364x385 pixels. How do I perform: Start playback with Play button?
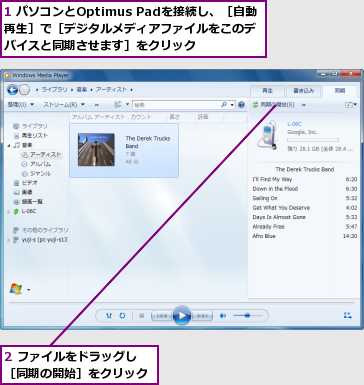(x=182, y=315)
